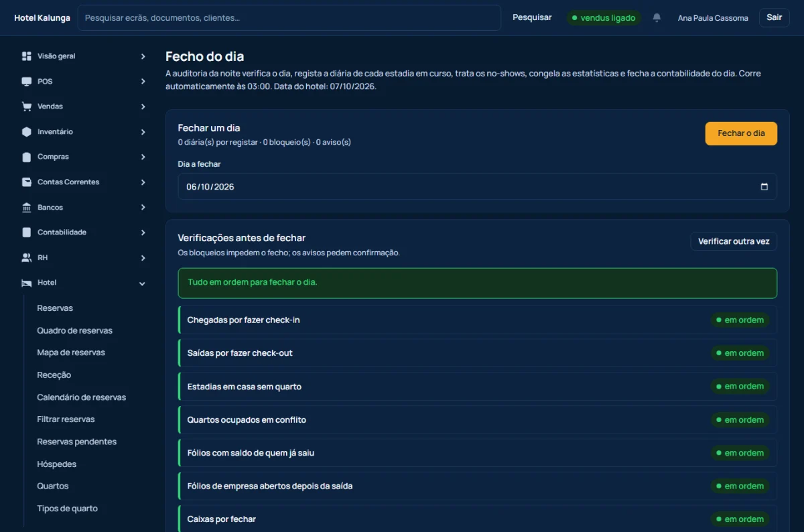The height and width of the screenshot is (532, 804).
Task: Click the RH people icon
Action: [26, 258]
